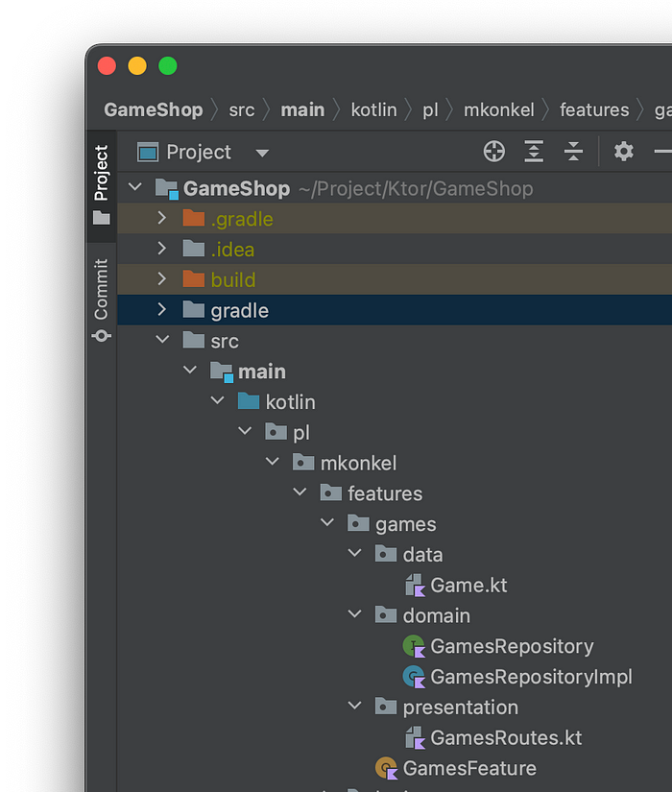Click the GamesFeature object icon

click(x=387, y=768)
